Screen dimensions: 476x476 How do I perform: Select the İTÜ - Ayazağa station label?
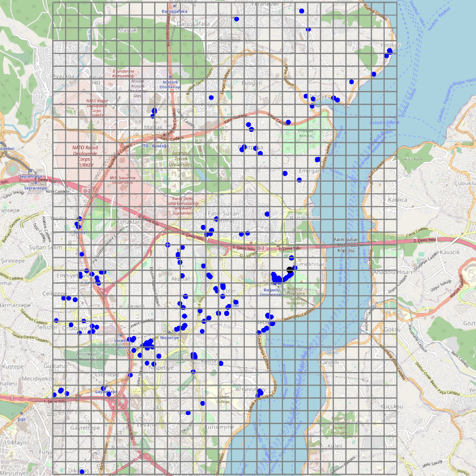point(156,146)
